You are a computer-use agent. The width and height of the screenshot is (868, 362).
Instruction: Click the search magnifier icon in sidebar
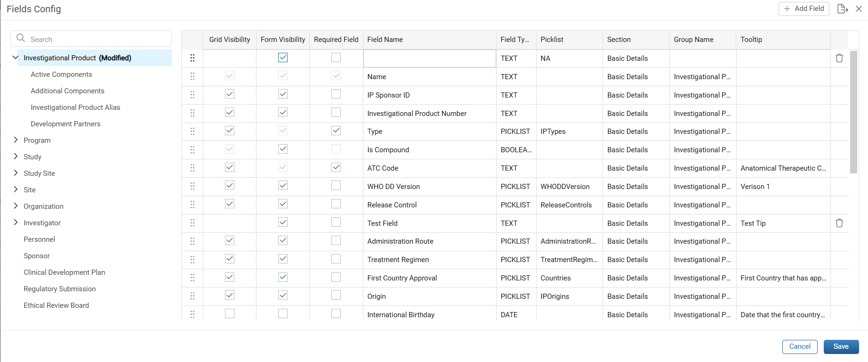[x=21, y=38]
